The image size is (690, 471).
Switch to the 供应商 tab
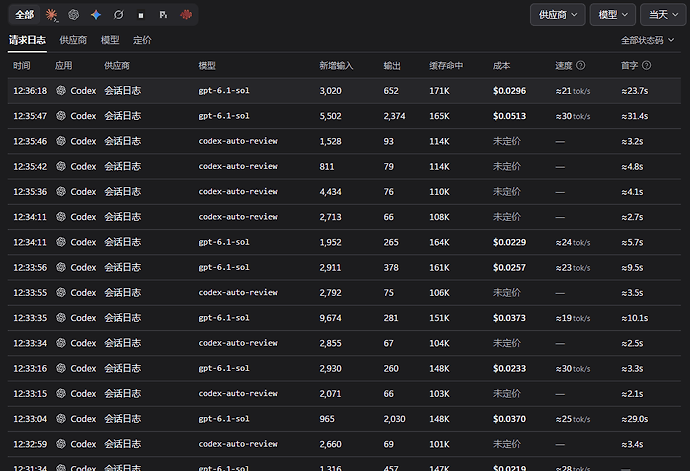point(73,40)
